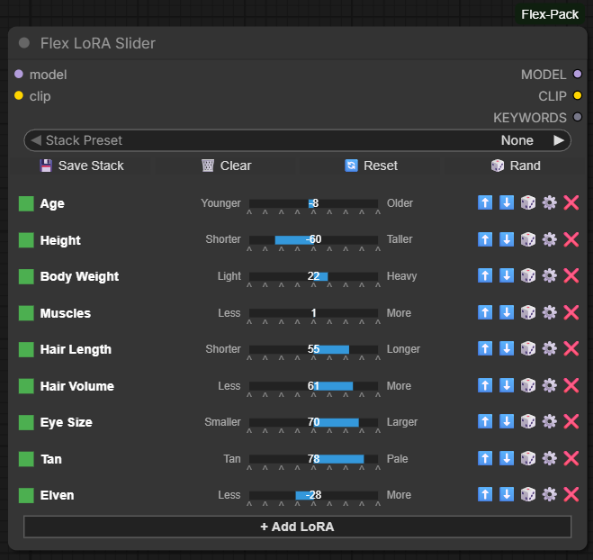The height and width of the screenshot is (560, 593).
Task: Move the Tan row down
Action: (506, 458)
